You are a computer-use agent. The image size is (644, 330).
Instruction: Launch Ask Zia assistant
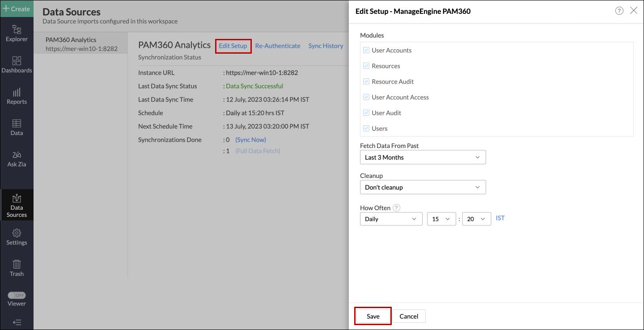point(17,159)
